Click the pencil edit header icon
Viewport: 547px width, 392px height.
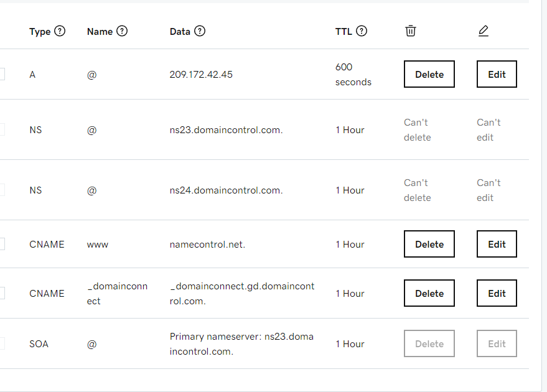[484, 31]
